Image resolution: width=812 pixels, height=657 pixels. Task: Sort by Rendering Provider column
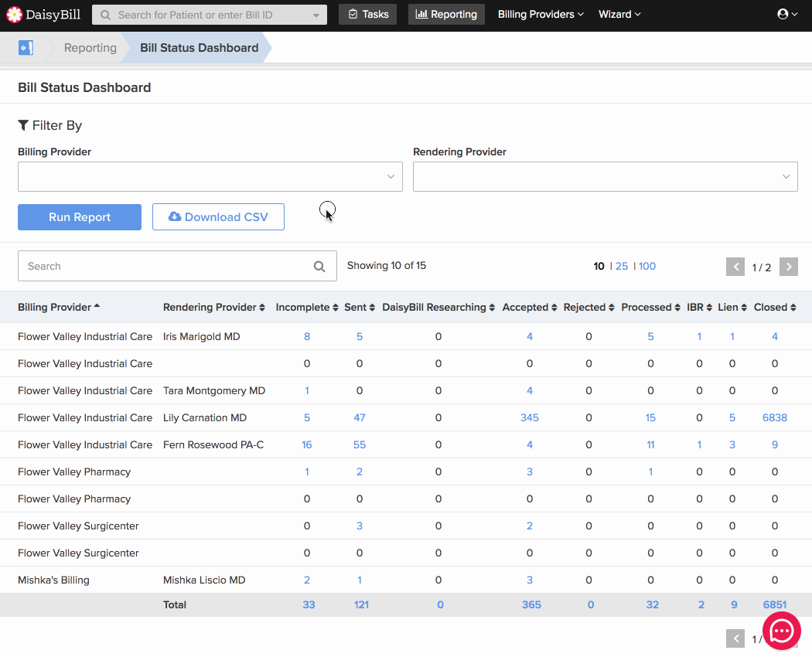pyautogui.click(x=214, y=307)
